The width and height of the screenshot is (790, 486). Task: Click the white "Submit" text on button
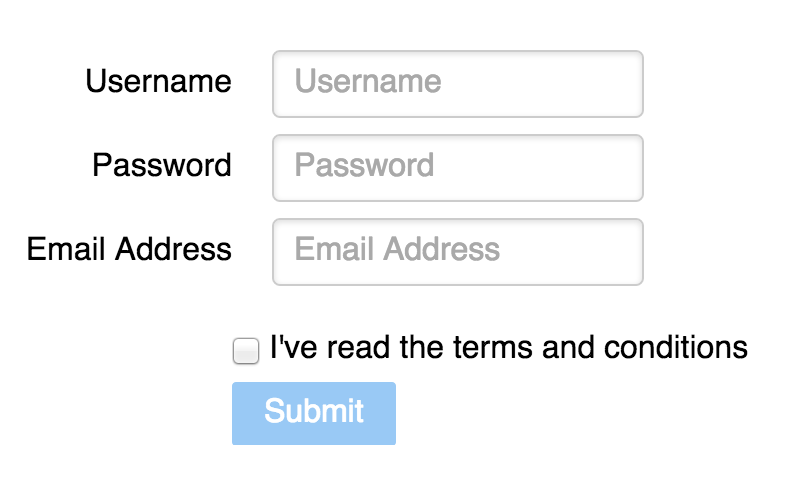(x=314, y=410)
